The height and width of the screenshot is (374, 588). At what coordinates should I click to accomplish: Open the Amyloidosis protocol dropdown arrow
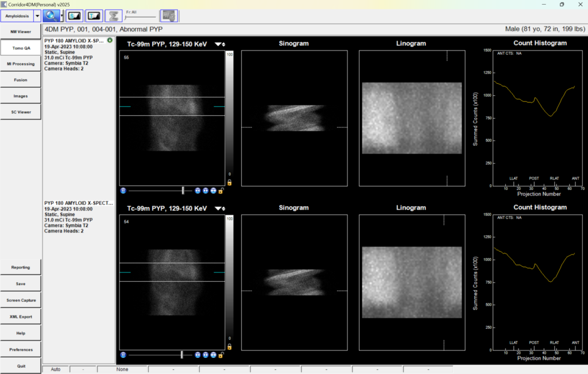click(x=37, y=15)
